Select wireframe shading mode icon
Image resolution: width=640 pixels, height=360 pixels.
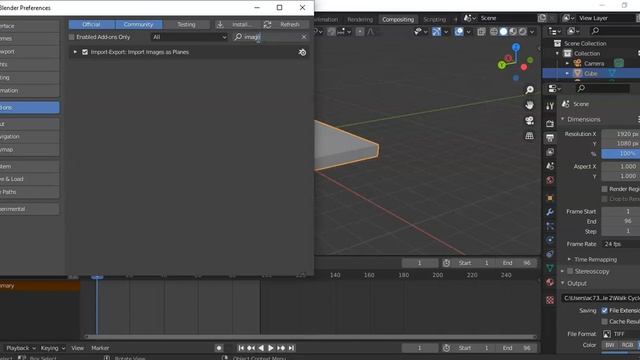coord(494,31)
